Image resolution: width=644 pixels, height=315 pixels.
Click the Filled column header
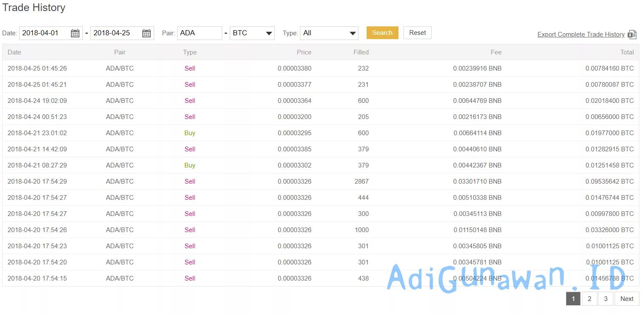pos(361,52)
